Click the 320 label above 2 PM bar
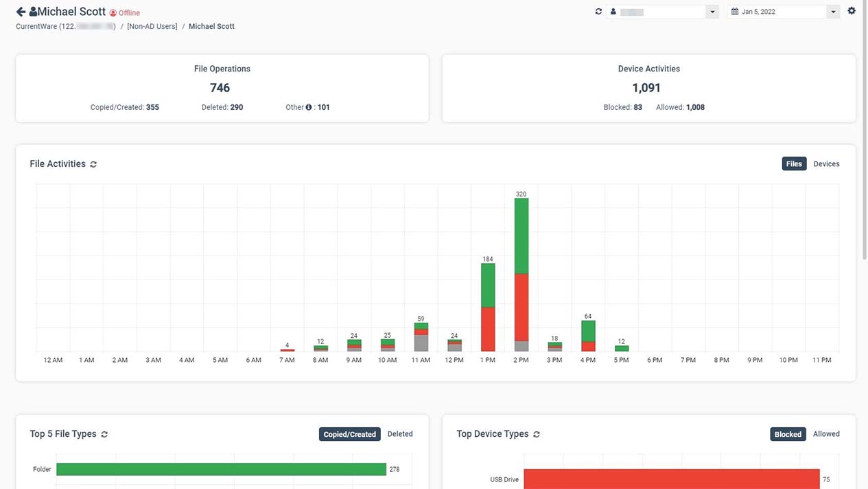868x489 pixels. [x=521, y=194]
